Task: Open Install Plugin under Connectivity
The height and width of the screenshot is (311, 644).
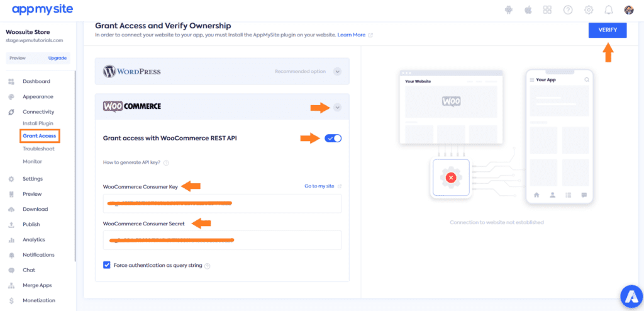Action: (38, 123)
